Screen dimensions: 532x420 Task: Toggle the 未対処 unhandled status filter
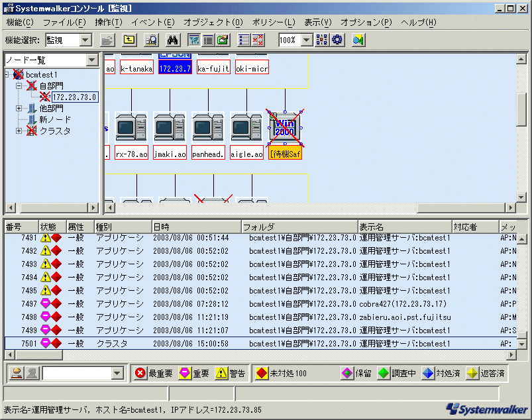coord(281,374)
